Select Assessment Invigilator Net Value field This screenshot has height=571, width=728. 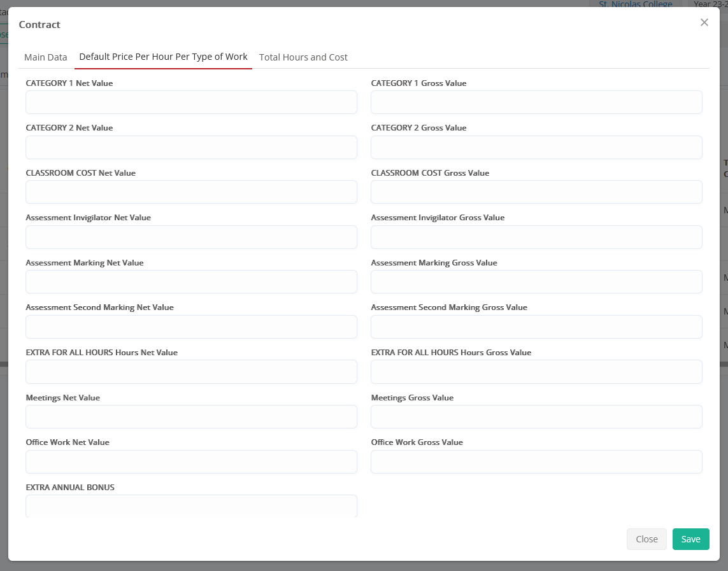(191, 237)
